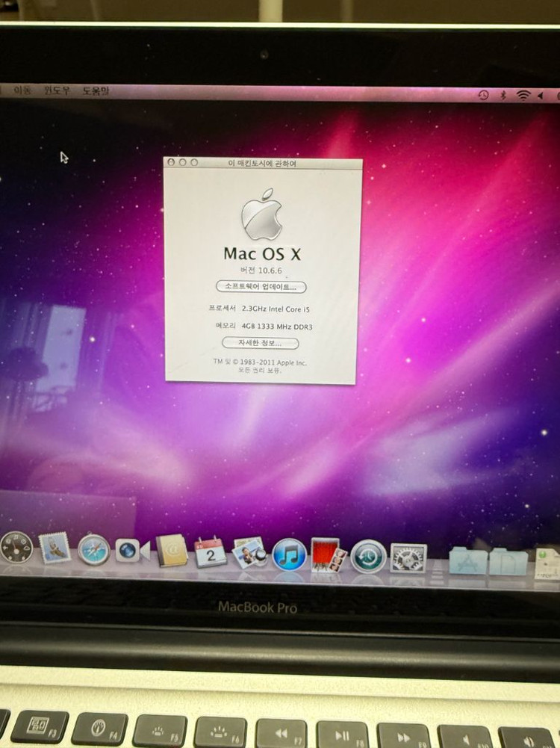Launch iChat camera icon in Dock
Viewport: 560px width, 748px height.
coord(132,551)
